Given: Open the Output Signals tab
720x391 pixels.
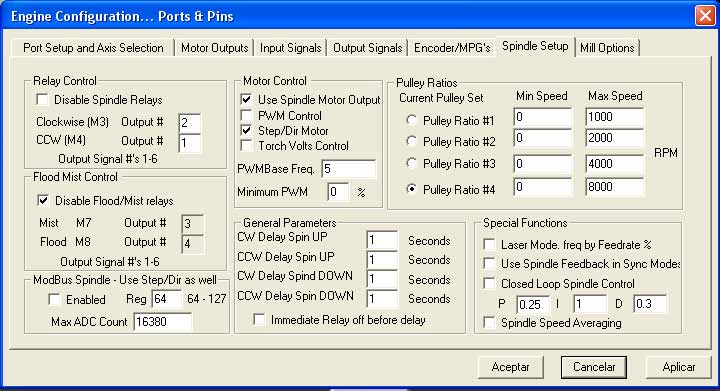Looking at the screenshot, I should point(367,48).
